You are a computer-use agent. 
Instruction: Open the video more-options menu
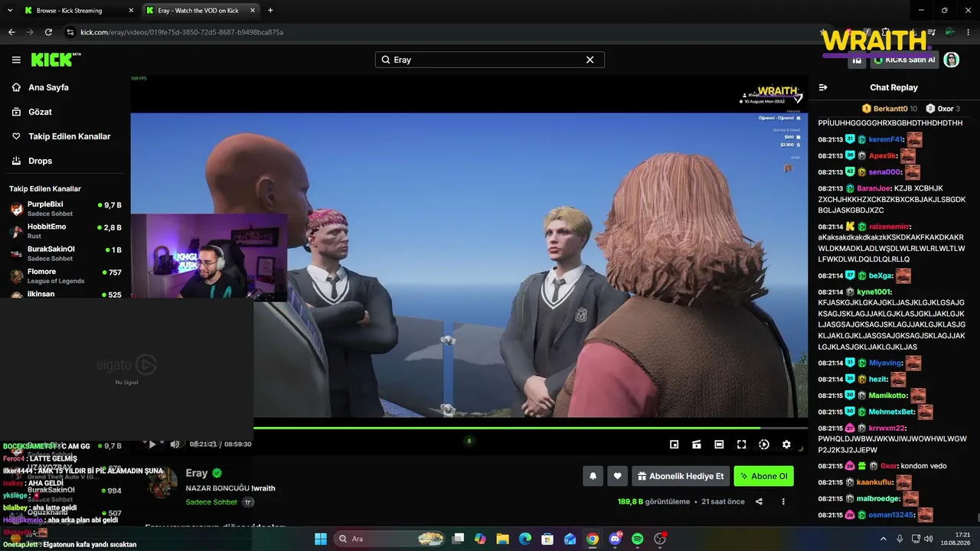783,502
